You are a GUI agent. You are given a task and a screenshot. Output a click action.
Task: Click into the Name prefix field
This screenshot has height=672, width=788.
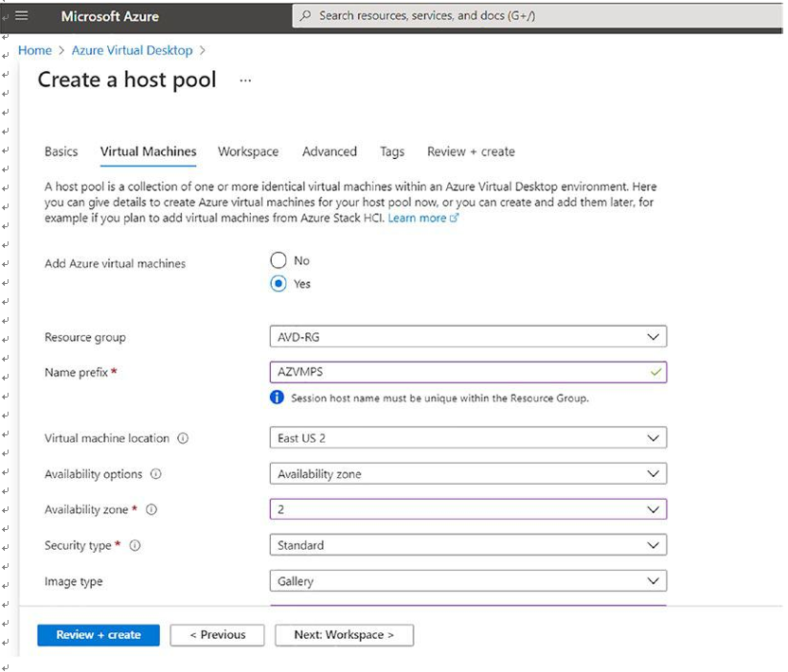[468, 372]
